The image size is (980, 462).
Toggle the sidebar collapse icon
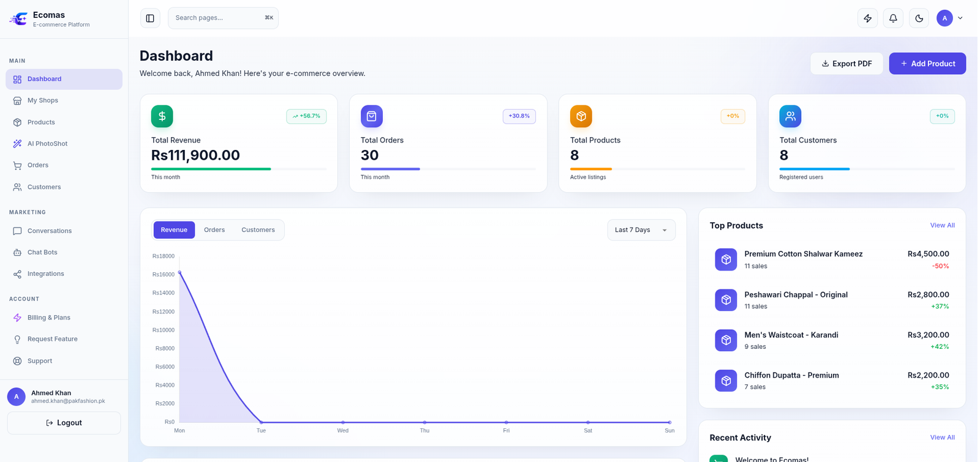[150, 18]
